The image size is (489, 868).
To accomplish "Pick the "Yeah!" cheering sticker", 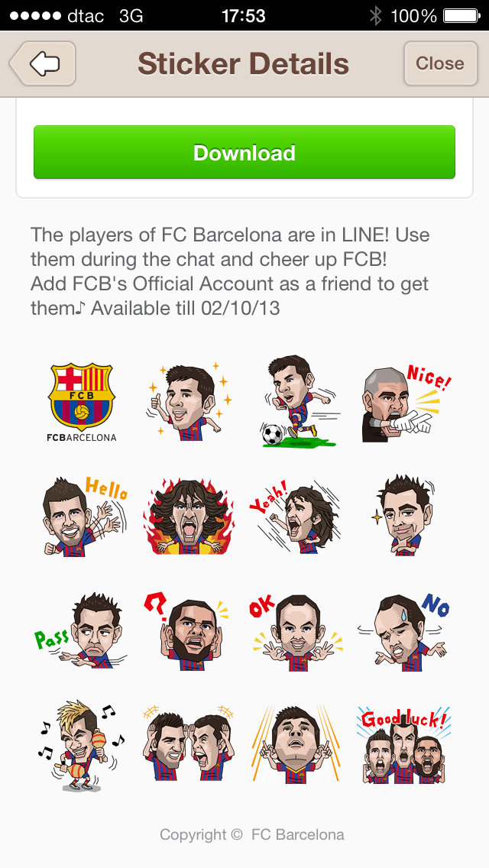I will pyautogui.click(x=294, y=516).
